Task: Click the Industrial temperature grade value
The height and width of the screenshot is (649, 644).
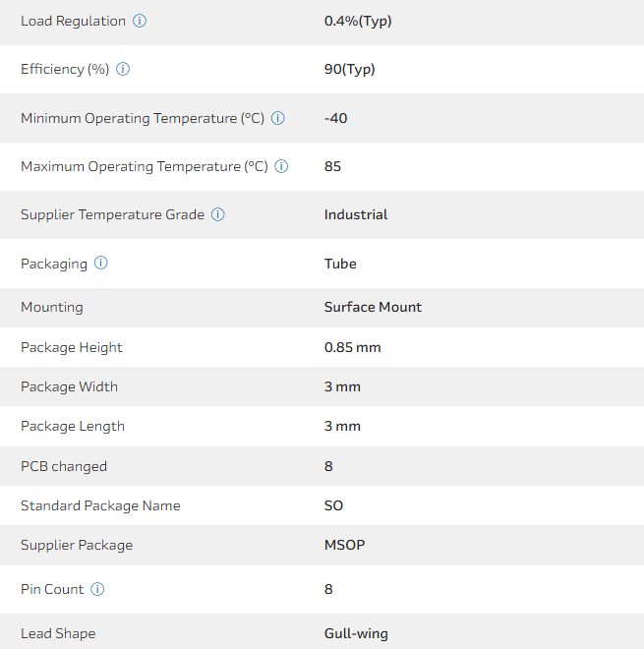Action: pos(356,215)
